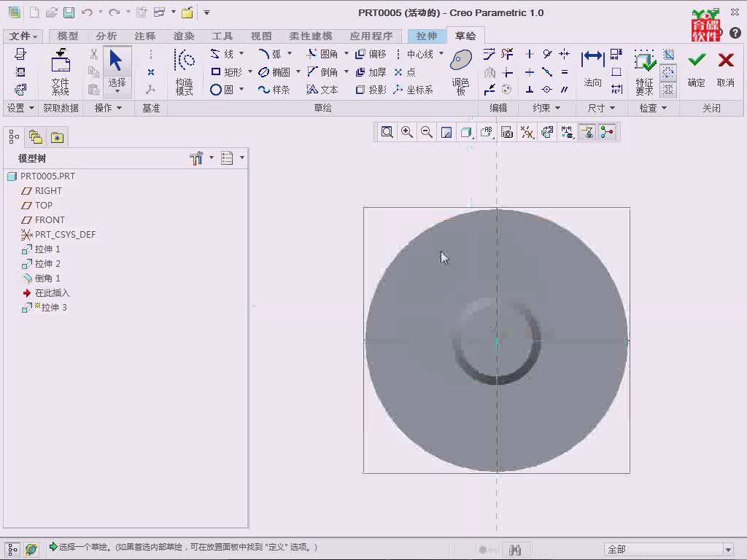The height and width of the screenshot is (560, 747).
Task: Open the 矩形 rectangle dropdown arrow
Action: click(250, 72)
